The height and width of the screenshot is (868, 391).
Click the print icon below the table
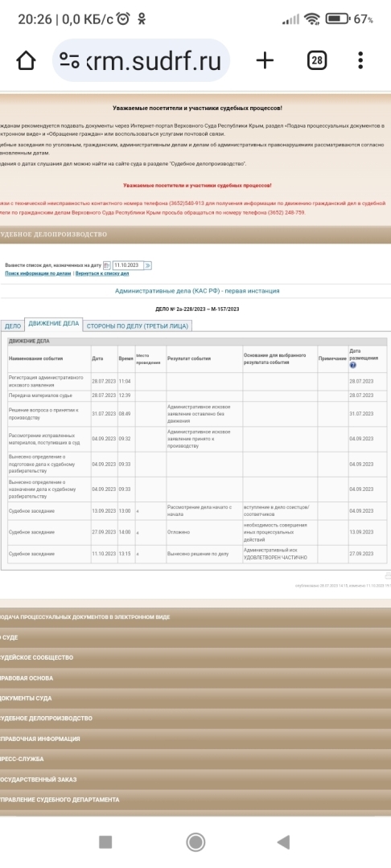click(388, 575)
